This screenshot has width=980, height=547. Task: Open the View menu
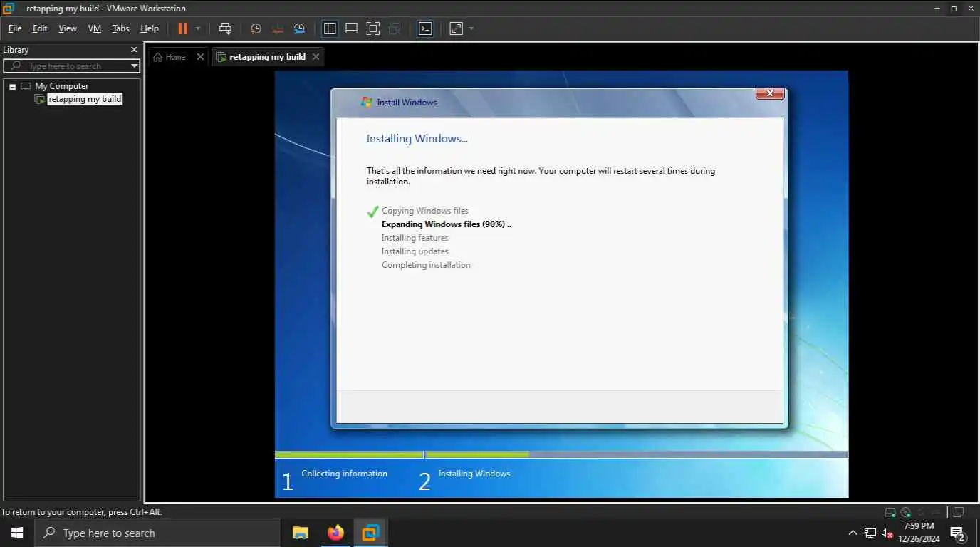coord(68,28)
